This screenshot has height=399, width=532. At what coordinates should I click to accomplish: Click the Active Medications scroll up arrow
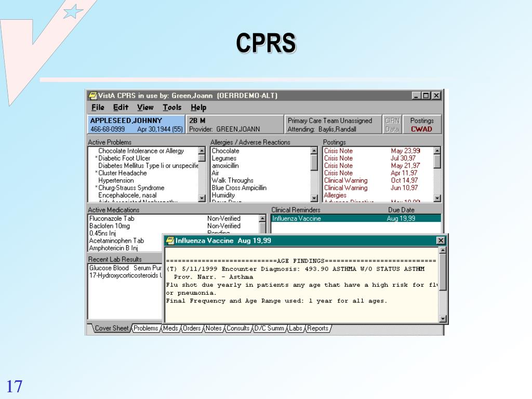262,218
